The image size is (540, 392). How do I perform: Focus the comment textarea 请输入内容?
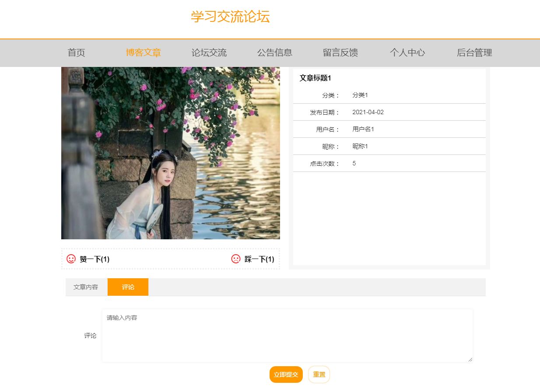point(288,336)
